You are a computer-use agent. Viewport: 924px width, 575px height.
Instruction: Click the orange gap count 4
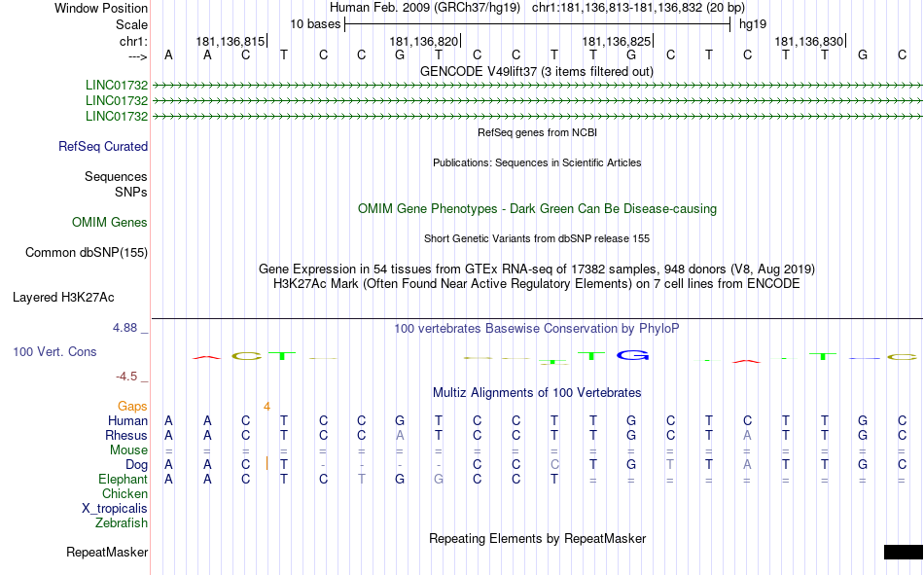pos(267,407)
